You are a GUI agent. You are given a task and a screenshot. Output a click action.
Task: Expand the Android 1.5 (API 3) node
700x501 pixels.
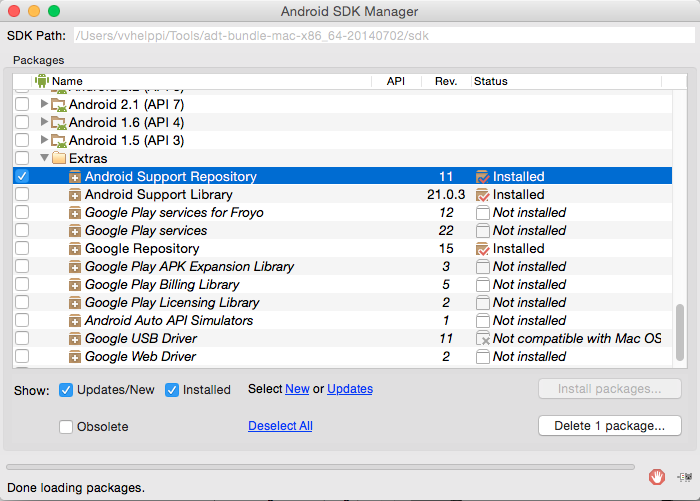click(44, 141)
